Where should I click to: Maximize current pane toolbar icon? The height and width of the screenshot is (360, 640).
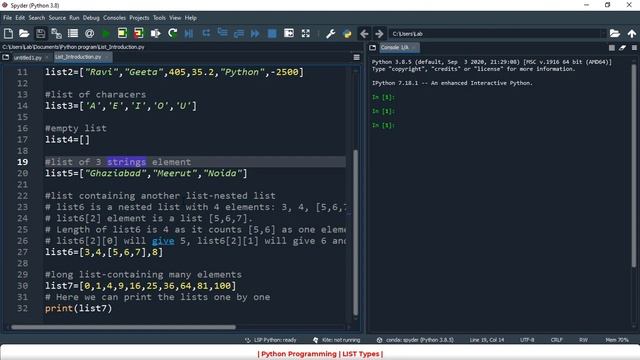(289, 33)
